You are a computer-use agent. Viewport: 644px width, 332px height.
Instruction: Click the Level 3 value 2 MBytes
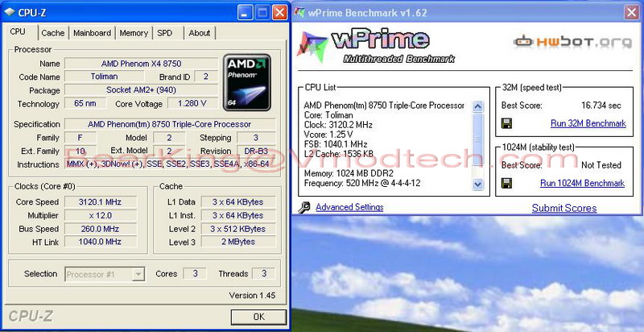[238, 242]
